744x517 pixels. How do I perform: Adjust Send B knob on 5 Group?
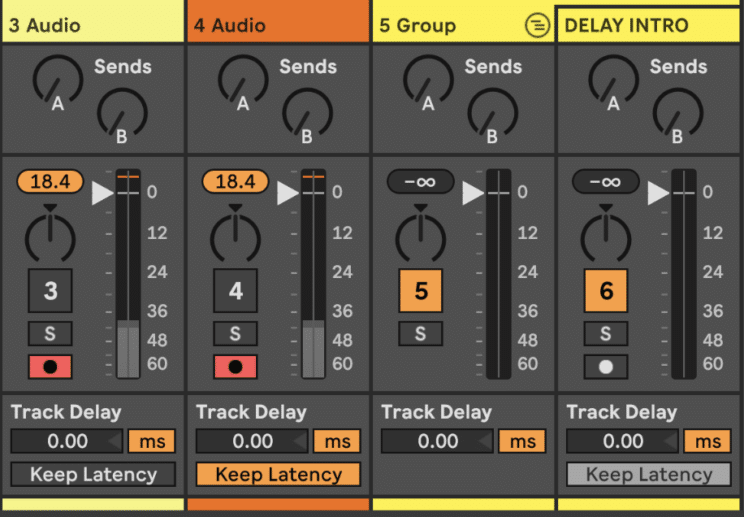click(x=493, y=113)
